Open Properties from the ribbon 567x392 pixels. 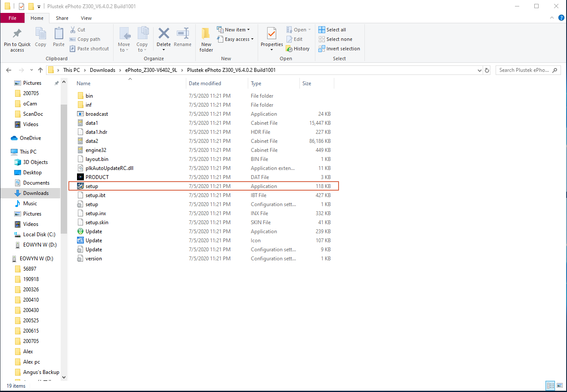click(271, 34)
